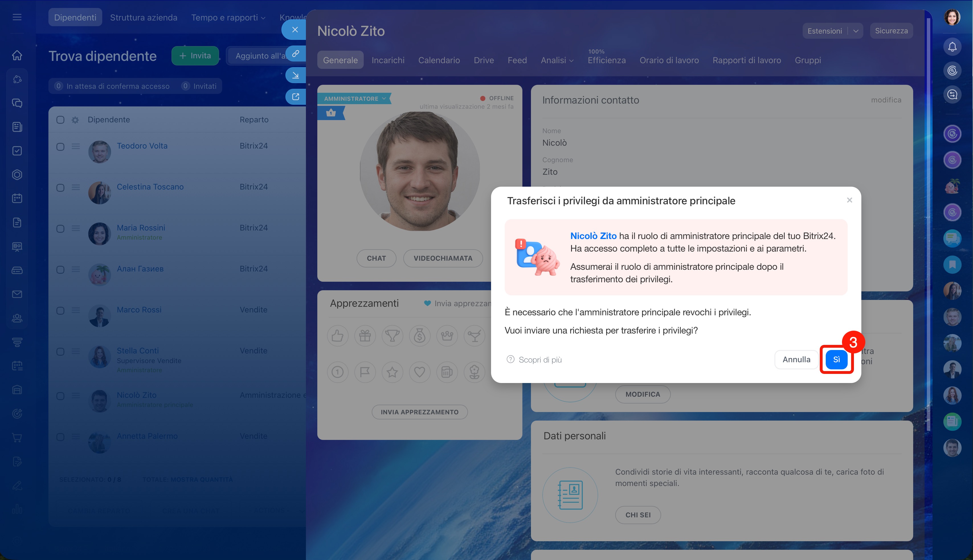This screenshot has height=560, width=973.
Task: Select the trophy appreciation icon
Action: point(392,336)
